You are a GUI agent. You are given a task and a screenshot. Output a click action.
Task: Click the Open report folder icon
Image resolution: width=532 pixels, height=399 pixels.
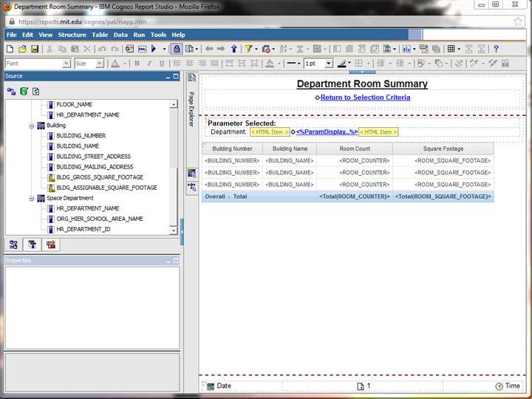click(23, 49)
